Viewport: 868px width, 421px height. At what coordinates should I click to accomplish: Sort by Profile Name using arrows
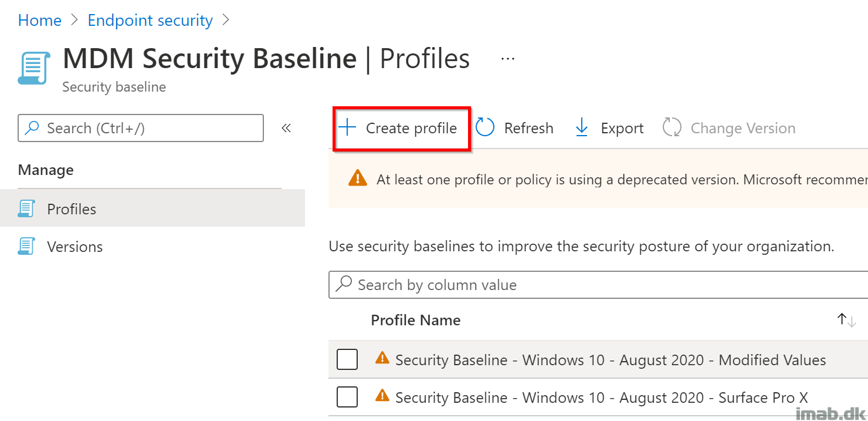pyautogui.click(x=846, y=320)
